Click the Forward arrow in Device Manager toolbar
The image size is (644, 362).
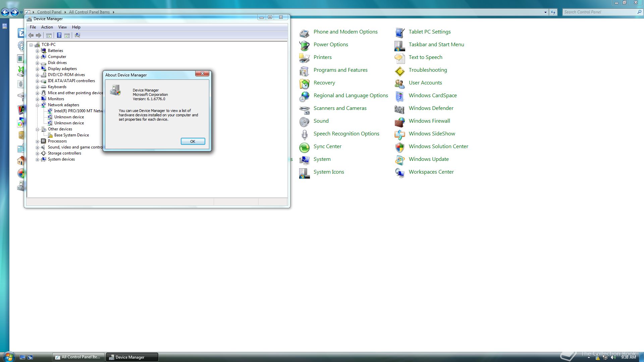coord(39,35)
